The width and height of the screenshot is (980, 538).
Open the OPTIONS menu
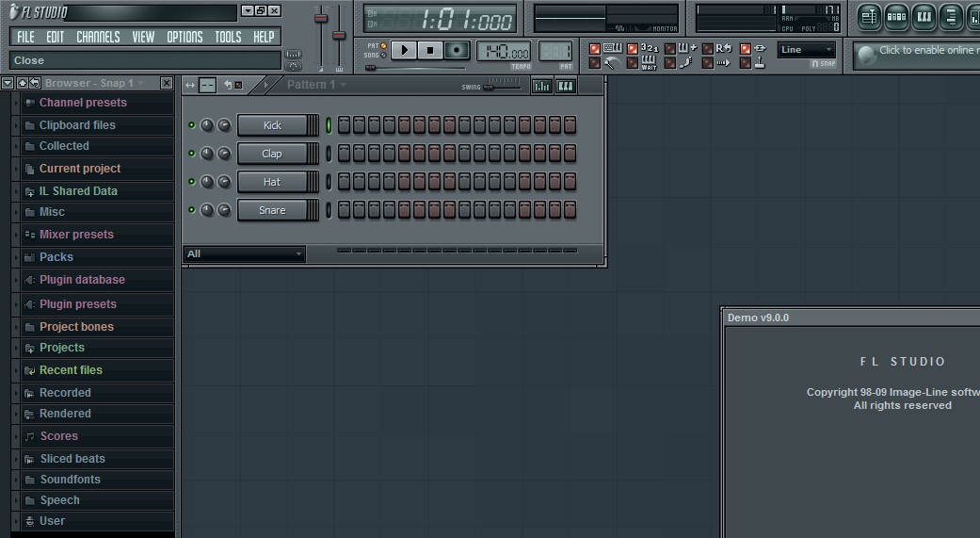click(185, 37)
